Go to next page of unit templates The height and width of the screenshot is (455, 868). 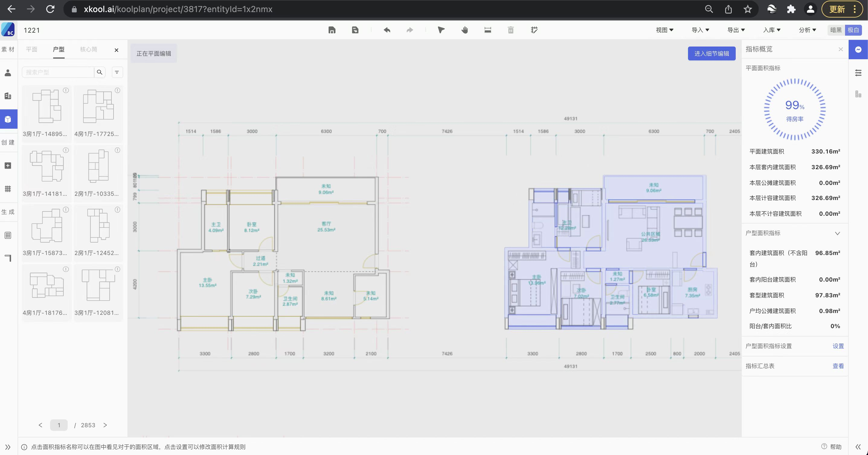(105, 425)
